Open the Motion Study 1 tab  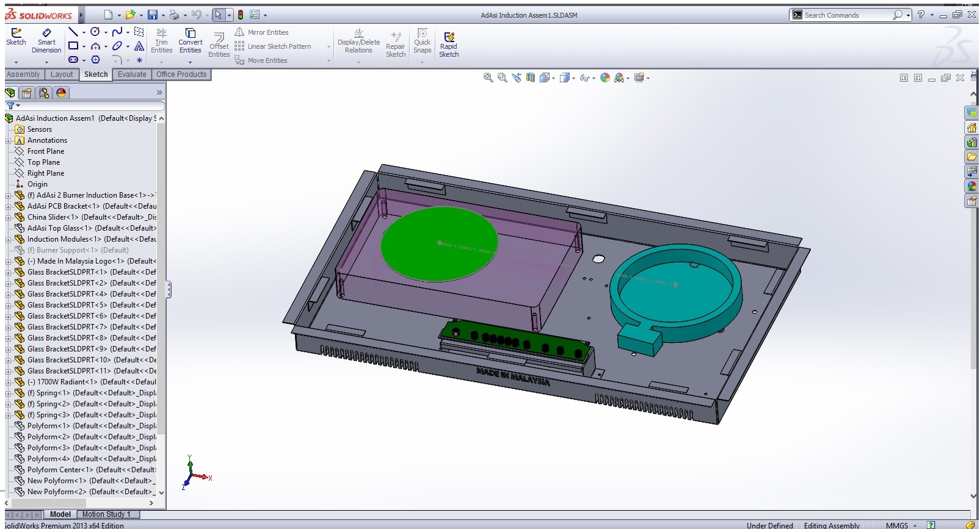click(x=106, y=514)
